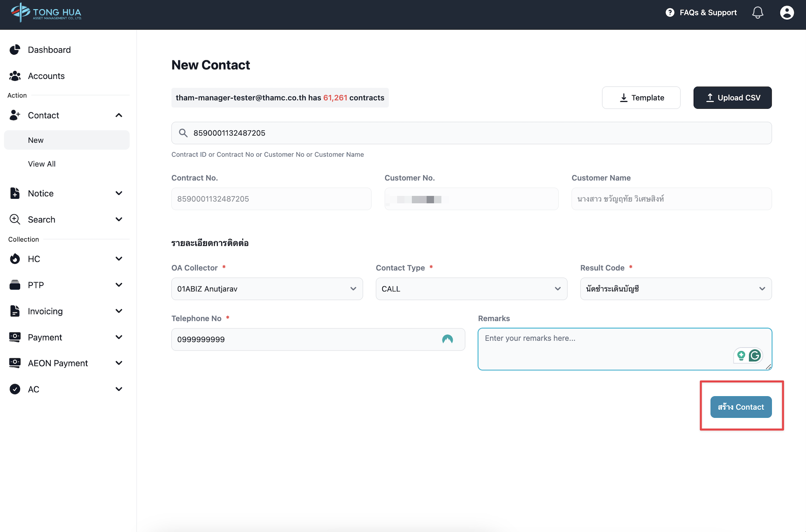Go to Accounts in the sidebar
Screen dimensions: 806x532
[x=46, y=76]
